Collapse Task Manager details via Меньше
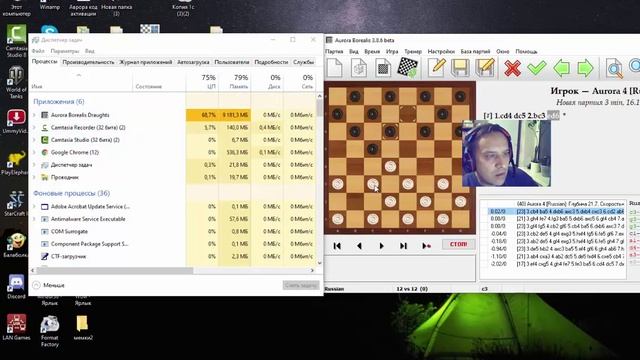This screenshot has width=640, height=360. [49, 285]
